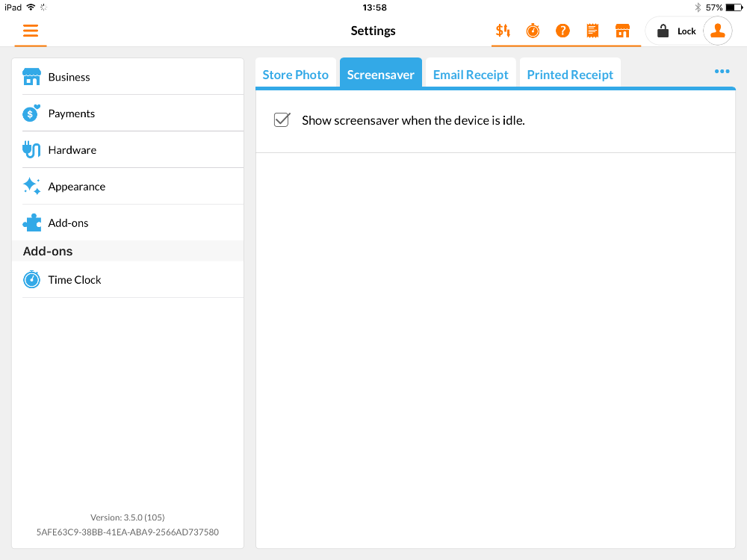
Task: Click the Add-ons puzzle piece icon
Action: [x=31, y=222]
